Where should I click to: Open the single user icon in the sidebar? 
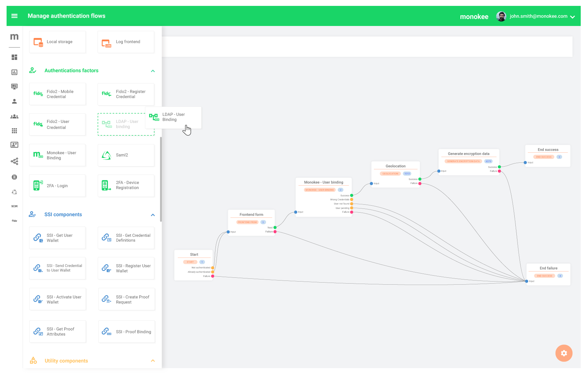(15, 101)
